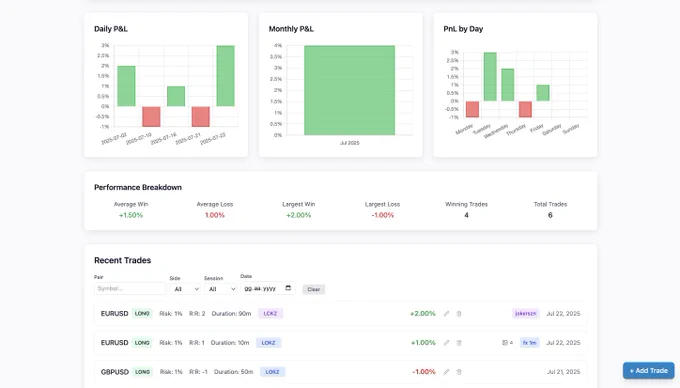Open the Session filter dropdown
Screen dimensions: 680x388
click(x=220, y=289)
